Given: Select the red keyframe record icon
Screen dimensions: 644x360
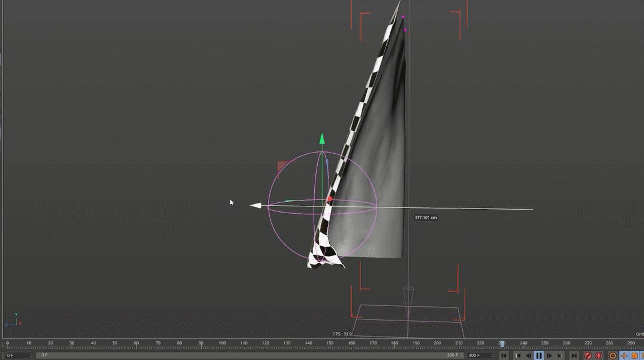Looking at the screenshot, I should pos(589,355).
